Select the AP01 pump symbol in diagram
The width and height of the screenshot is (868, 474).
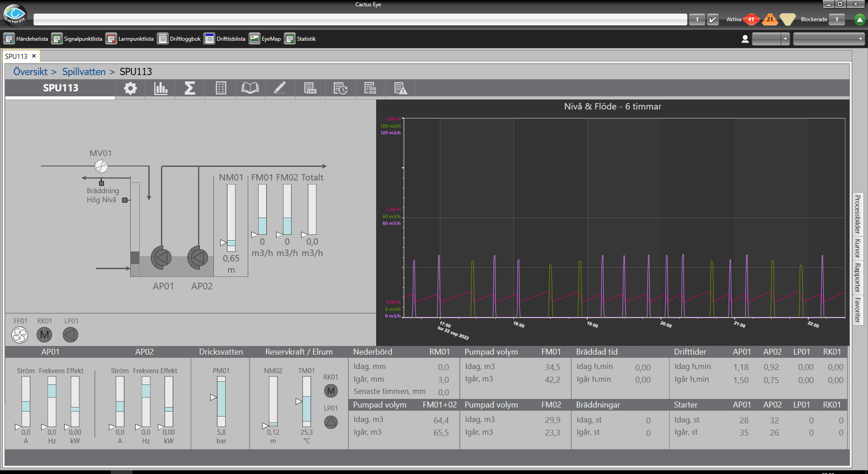161,258
